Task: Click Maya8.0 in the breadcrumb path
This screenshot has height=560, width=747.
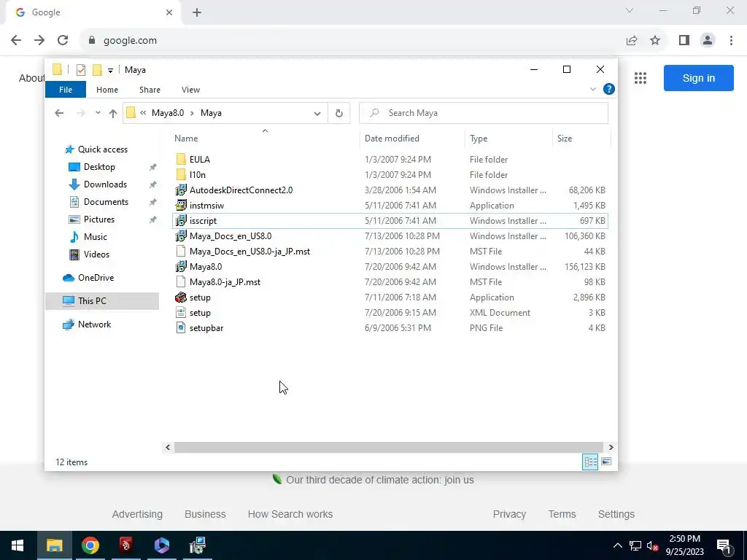Action: (x=168, y=113)
